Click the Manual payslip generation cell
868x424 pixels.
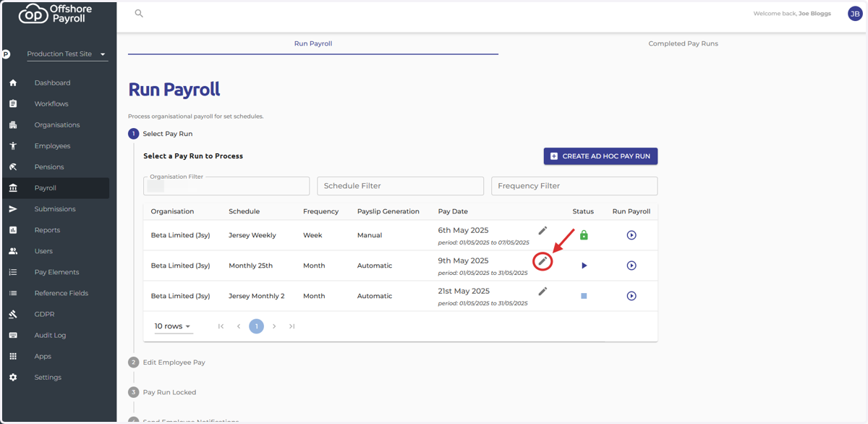tap(370, 235)
